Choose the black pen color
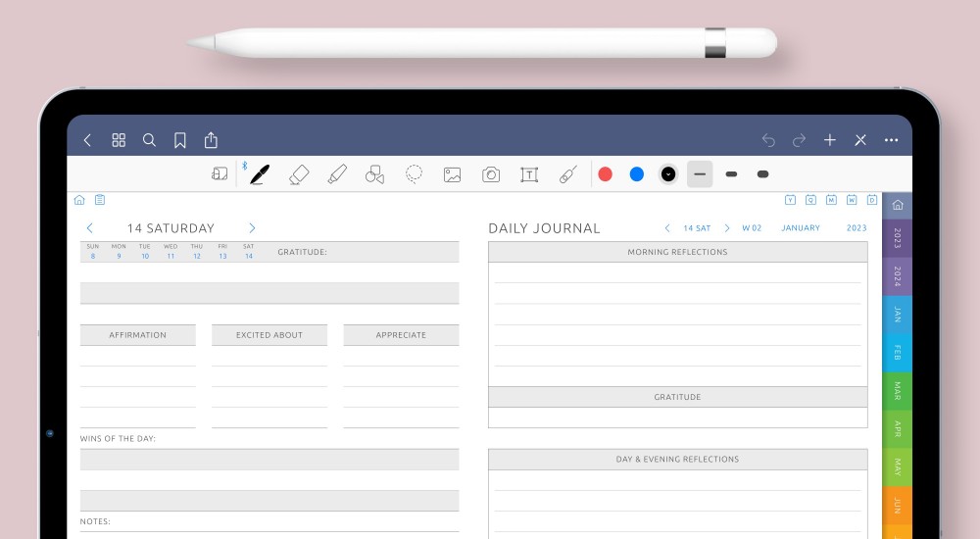980x539 pixels. click(x=668, y=174)
